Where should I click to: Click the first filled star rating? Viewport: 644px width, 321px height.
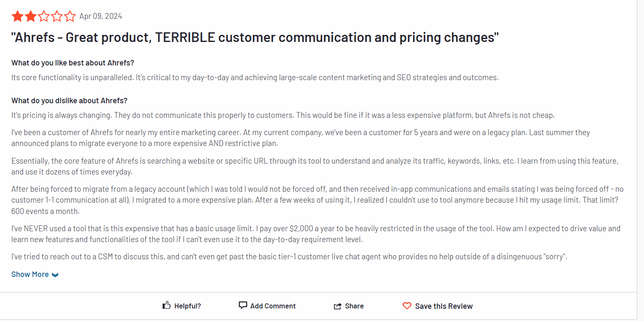(x=18, y=16)
